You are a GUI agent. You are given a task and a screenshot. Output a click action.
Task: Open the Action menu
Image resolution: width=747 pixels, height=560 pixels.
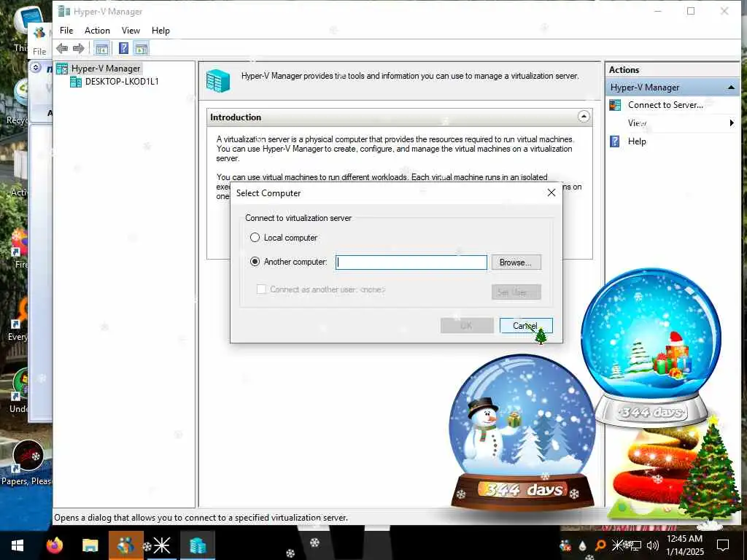click(97, 31)
